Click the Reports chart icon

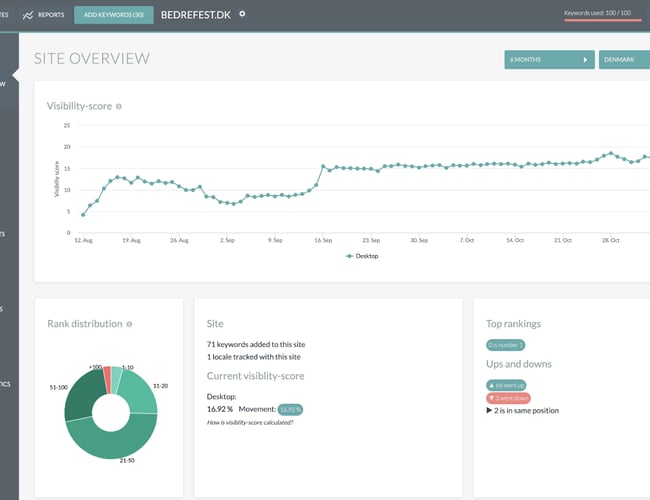click(x=27, y=15)
